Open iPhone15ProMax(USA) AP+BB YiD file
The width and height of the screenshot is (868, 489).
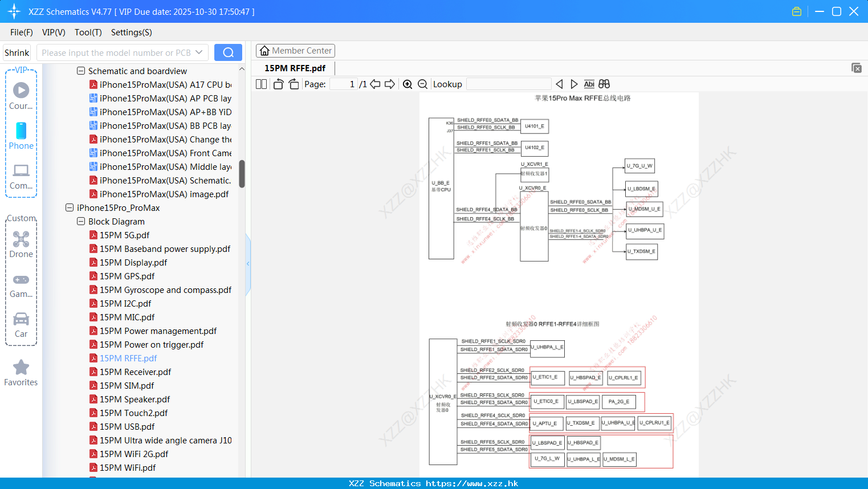[x=161, y=112]
